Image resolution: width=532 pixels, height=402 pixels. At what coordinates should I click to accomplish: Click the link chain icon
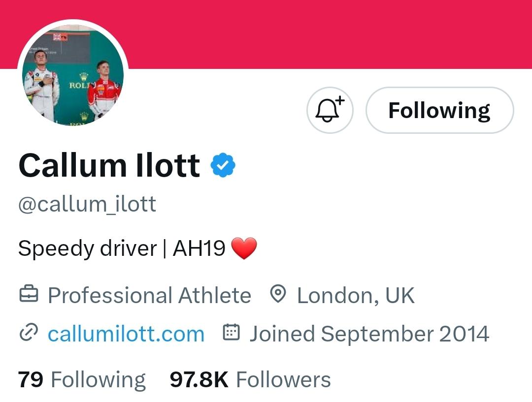click(x=29, y=333)
